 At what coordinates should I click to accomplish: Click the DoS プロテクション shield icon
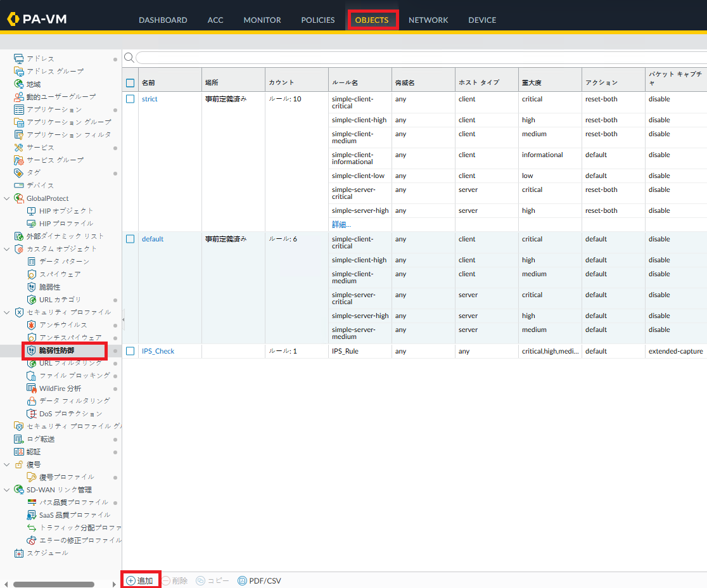tap(32, 414)
